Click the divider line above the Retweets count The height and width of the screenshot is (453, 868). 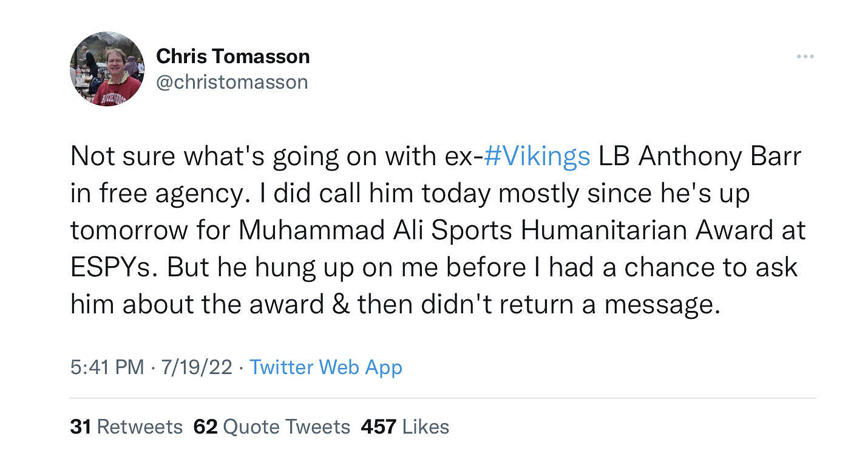pos(443,398)
